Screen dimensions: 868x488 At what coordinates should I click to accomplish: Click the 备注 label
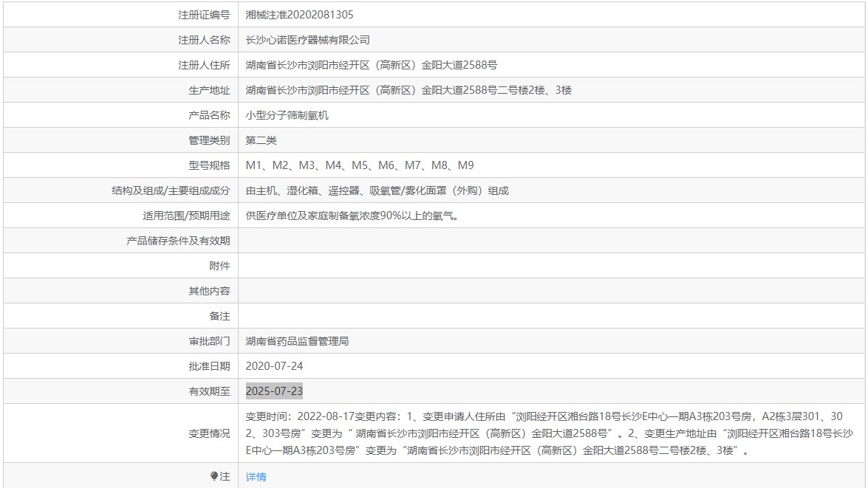(x=219, y=316)
